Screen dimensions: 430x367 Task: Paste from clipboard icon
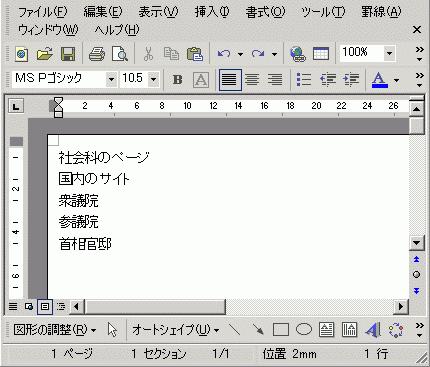[195, 54]
